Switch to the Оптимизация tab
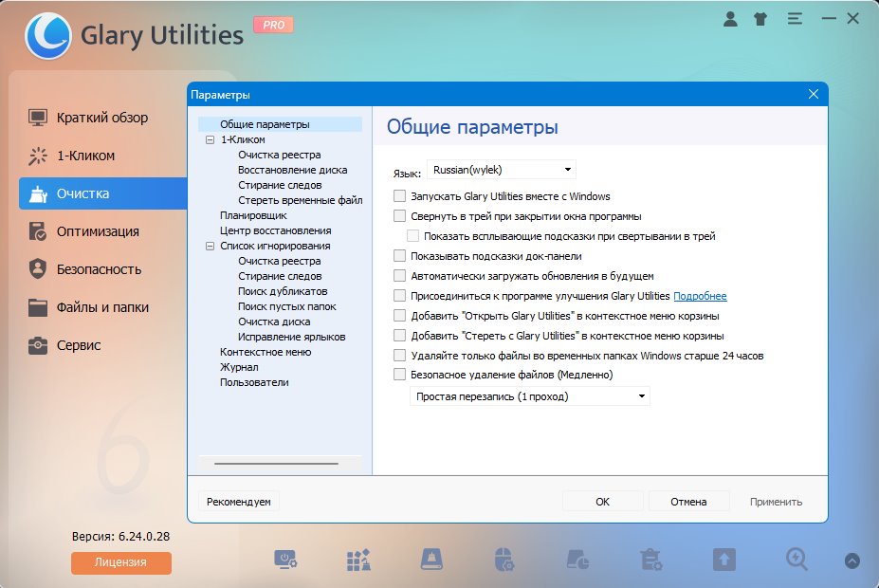Screen dimensions: 879x588 102,231
